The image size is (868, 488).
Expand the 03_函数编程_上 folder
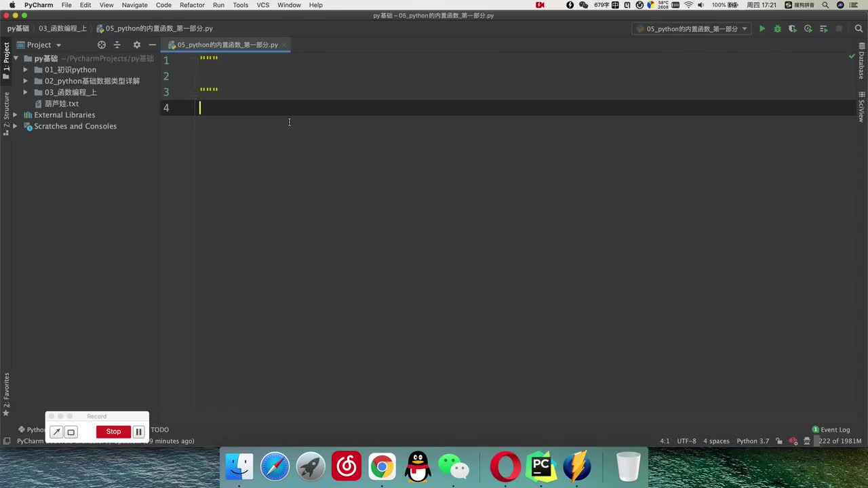tap(26, 92)
